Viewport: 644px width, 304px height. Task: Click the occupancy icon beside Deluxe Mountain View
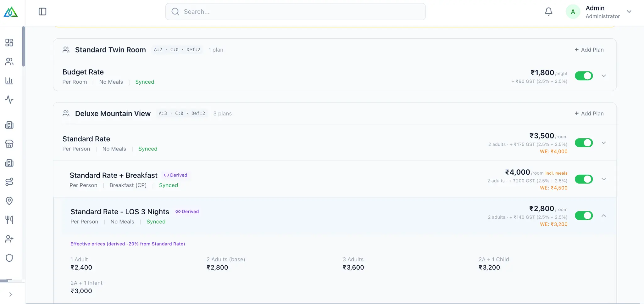click(x=66, y=113)
